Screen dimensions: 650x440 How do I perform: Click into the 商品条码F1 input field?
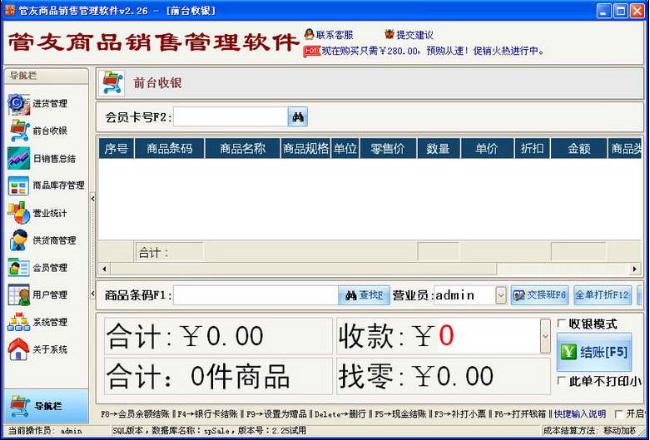pyautogui.click(x=255, y=295)
